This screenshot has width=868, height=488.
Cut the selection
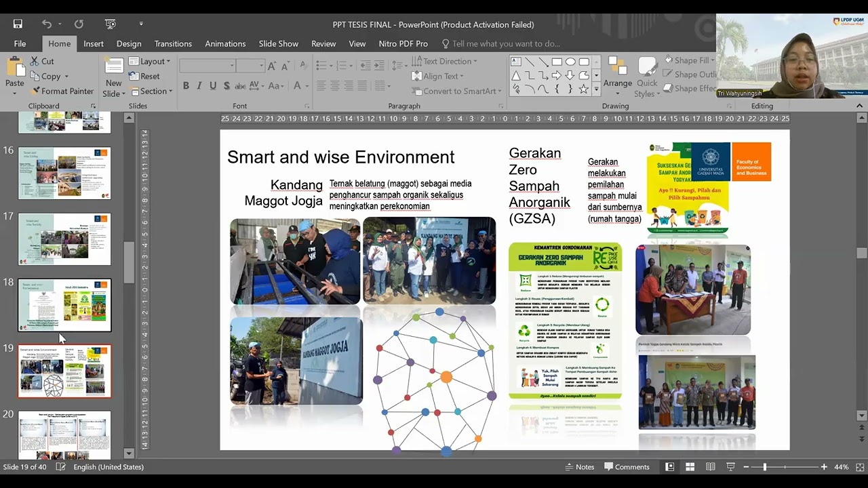click(x=42, y=61)
